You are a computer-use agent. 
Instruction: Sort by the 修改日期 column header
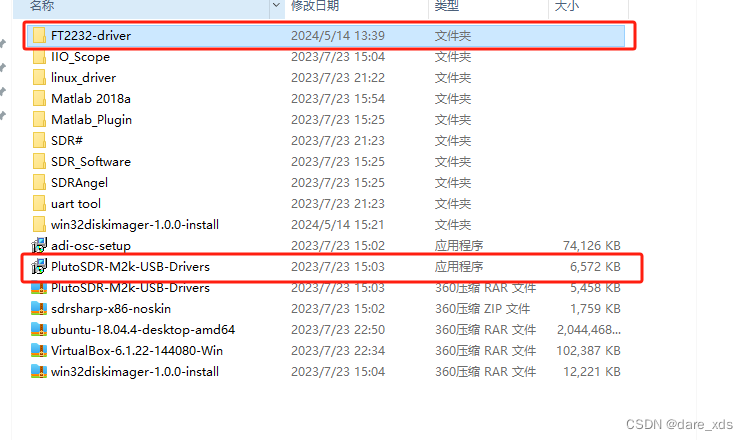click(315, 6)
